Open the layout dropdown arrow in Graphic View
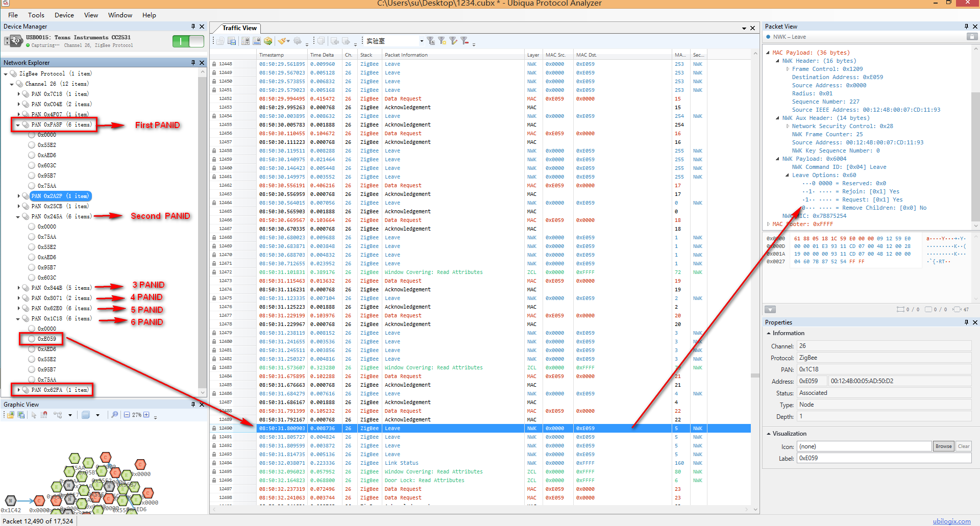 click(x=70, y=415)
